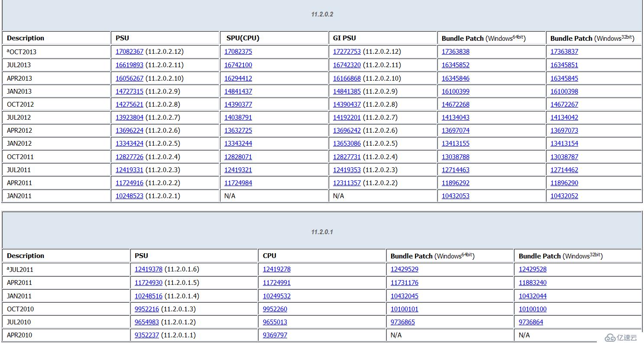
Task: Open PSU link 14275621 for OCT2012
Action: [x=129, y=105]
